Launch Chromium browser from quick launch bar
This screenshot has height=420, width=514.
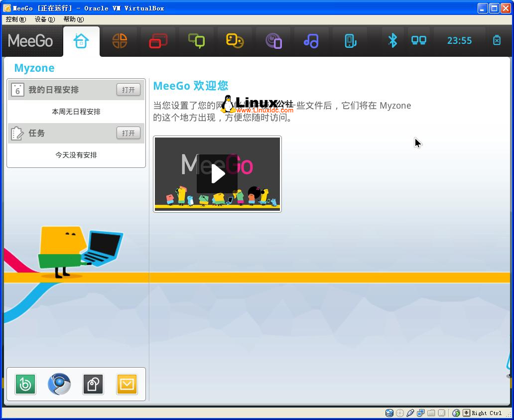(59, 384)
